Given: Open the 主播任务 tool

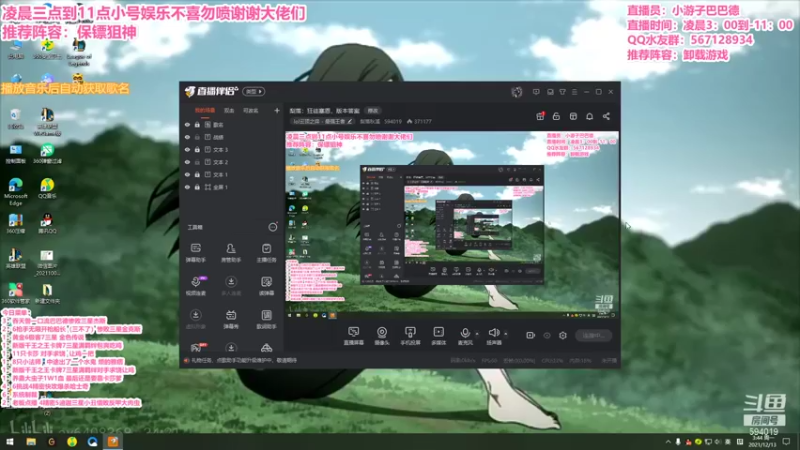Looking at the screenshot, I should (266, 253).
